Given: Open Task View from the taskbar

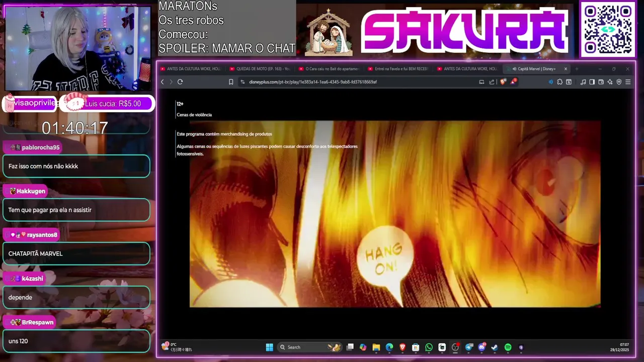Looking at the screenshot, I should (x=350, y=347).
